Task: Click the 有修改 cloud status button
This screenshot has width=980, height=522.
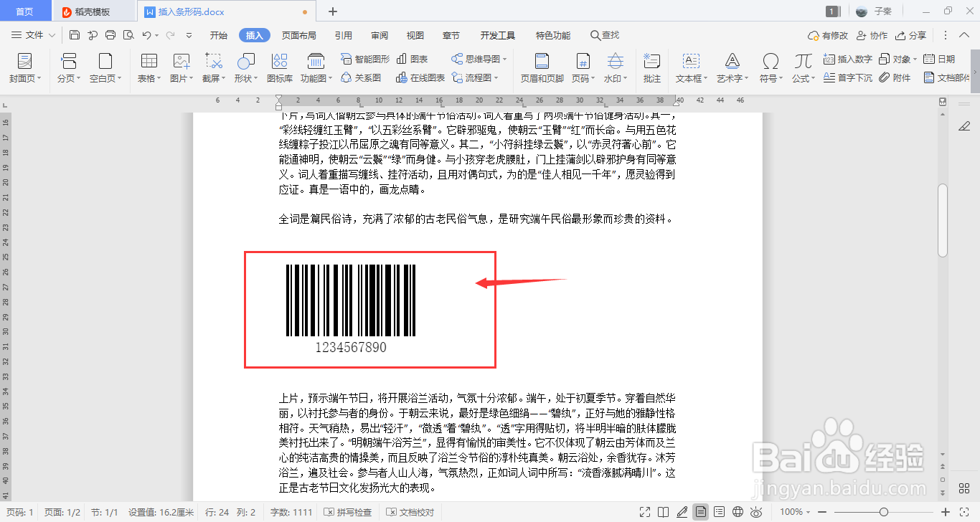Action: (x=828, y=35)
